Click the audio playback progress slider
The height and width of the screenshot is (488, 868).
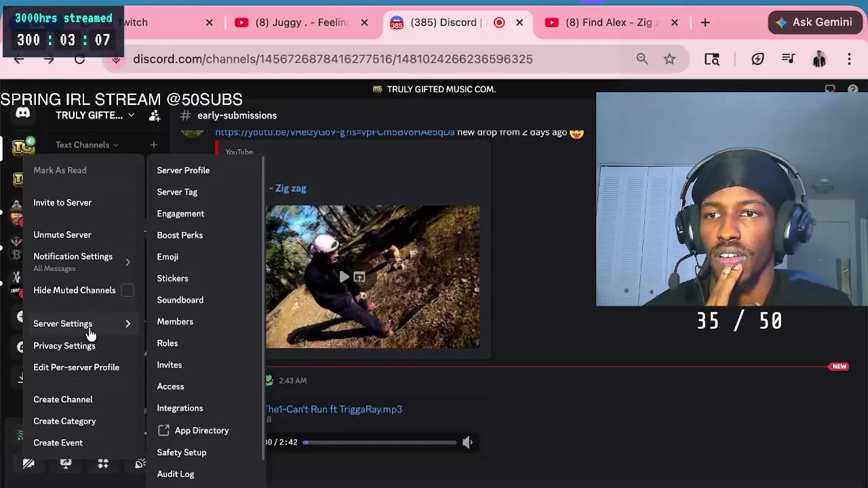tap(380, 443)
